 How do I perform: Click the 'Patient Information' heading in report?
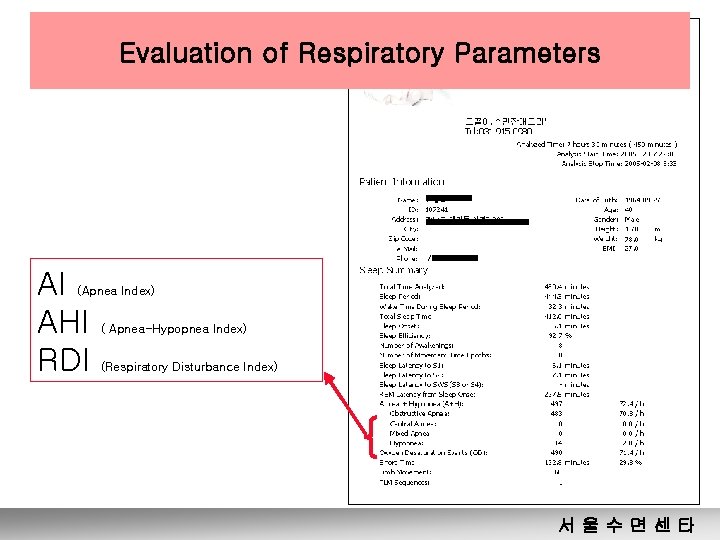pos(402,182)
